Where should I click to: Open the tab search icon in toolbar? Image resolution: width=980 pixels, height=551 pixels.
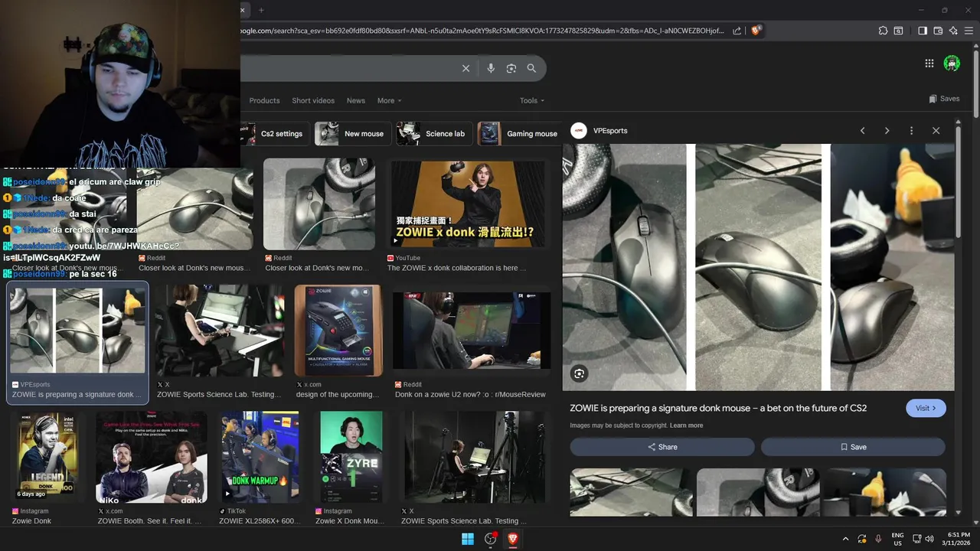click(x=899, y=31)
